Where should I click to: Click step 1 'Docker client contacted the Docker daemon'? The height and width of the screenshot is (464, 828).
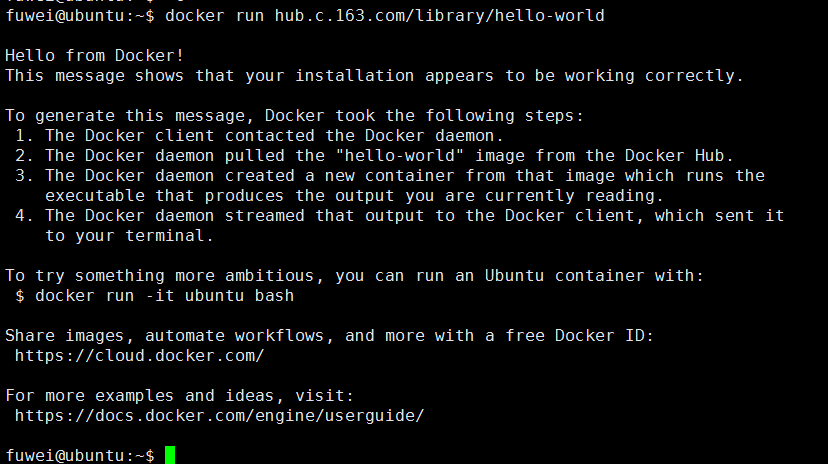click(x=259, y=136)
